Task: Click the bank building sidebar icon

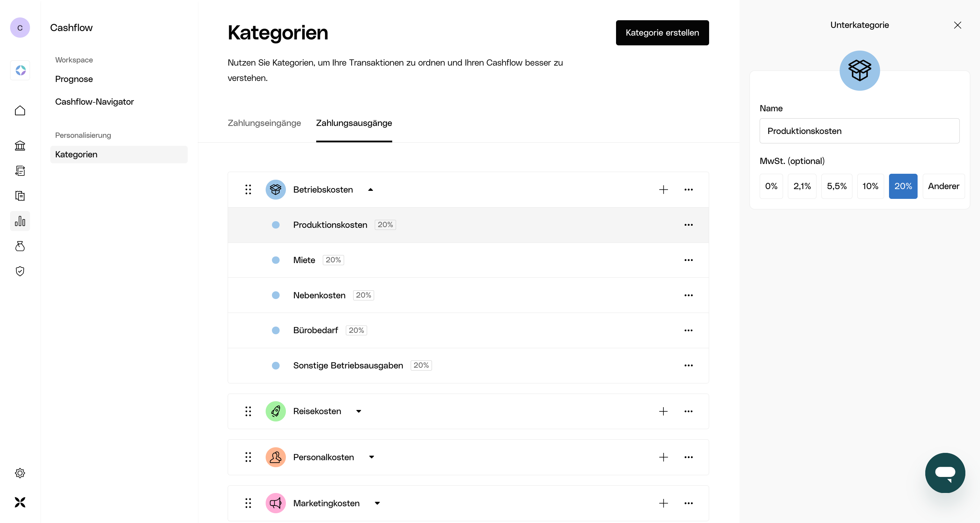Action: click(20, 145)
